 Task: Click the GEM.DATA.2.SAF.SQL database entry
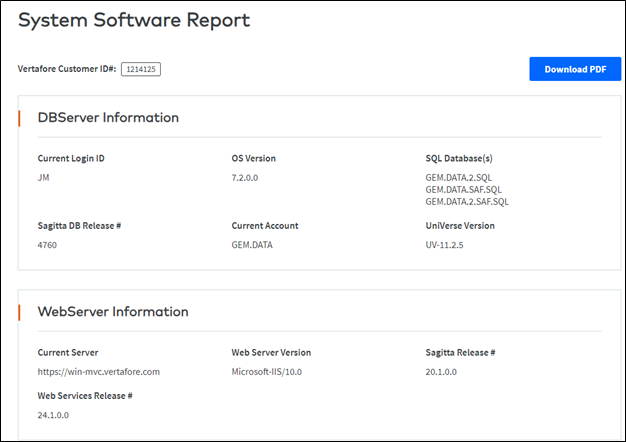[467, 202]
